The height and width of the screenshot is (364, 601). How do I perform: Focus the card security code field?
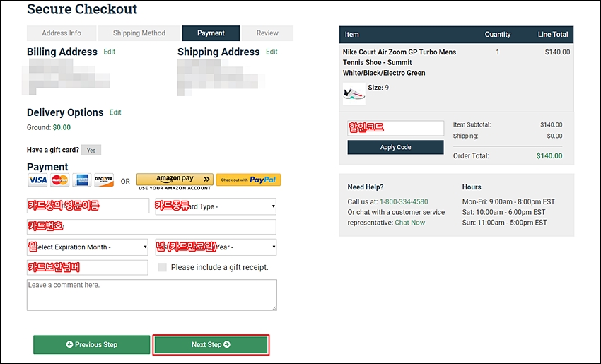[88, 267]
